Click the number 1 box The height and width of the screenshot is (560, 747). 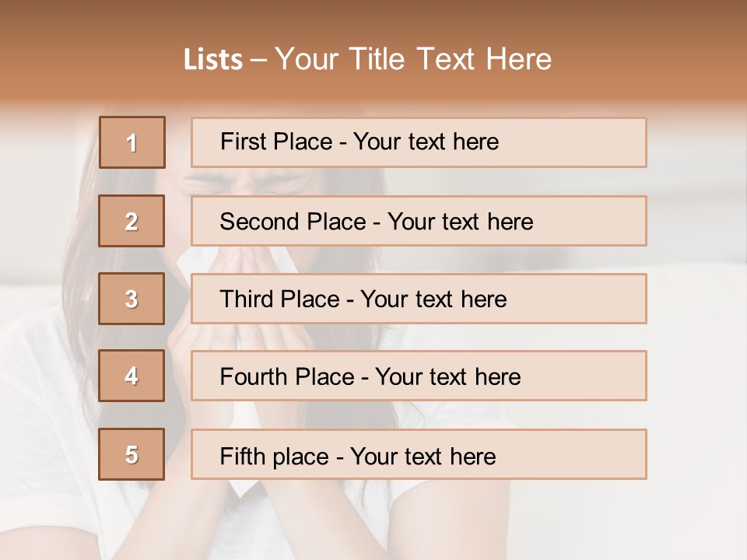[x=132, y=142]
